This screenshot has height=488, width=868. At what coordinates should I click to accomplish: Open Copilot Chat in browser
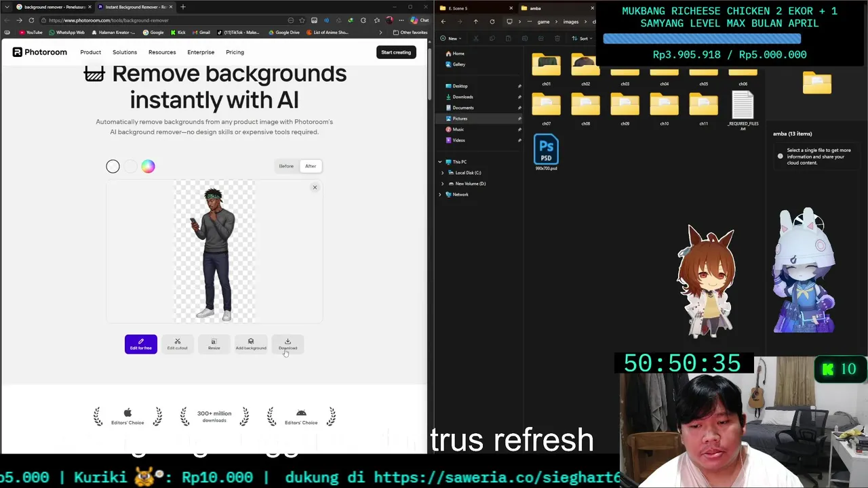point(419,20)
